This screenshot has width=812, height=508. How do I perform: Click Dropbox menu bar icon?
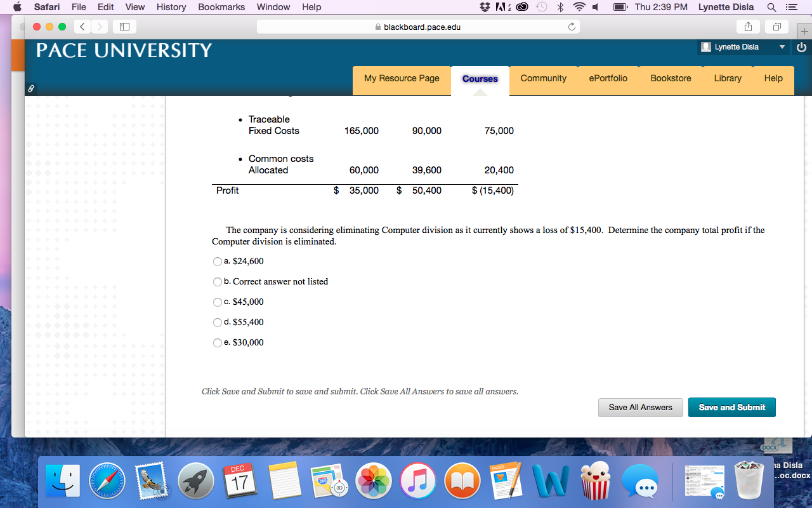click(485, 7)
